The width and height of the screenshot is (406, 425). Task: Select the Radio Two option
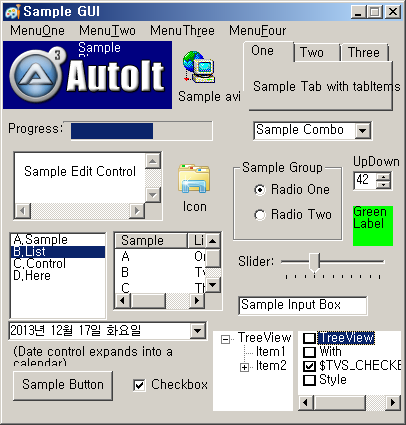(293, 214)
